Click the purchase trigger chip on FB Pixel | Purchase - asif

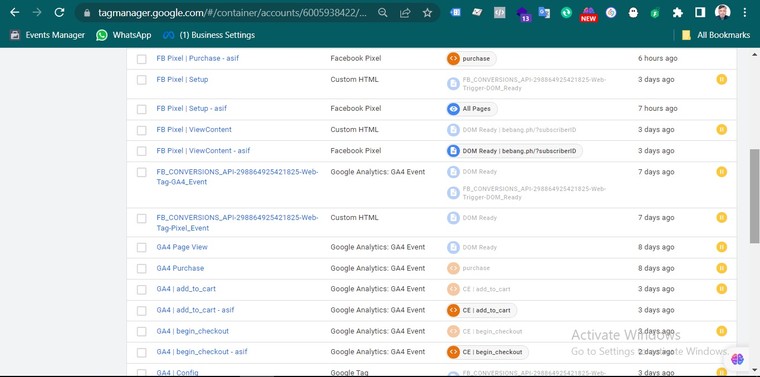[471, 59]
